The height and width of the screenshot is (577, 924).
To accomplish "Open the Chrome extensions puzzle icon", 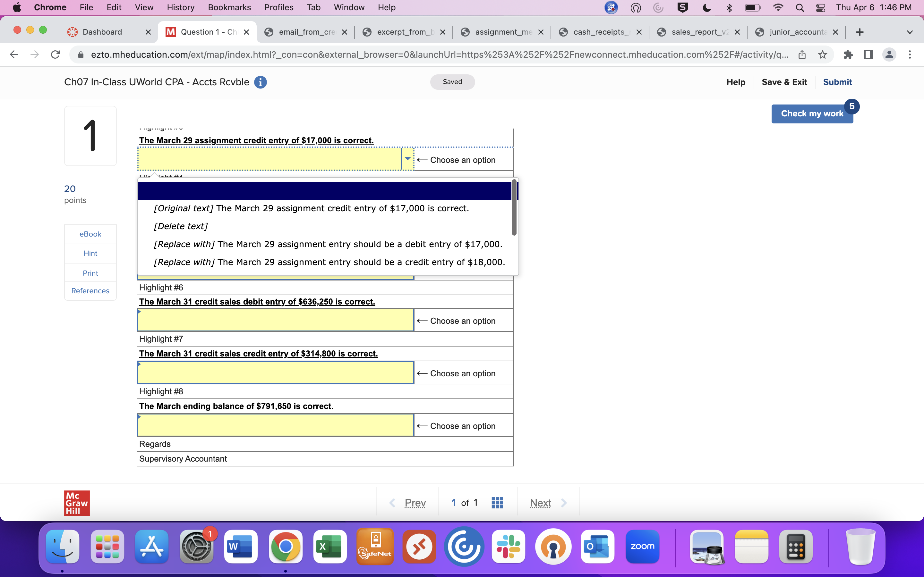I will [848, 54].
